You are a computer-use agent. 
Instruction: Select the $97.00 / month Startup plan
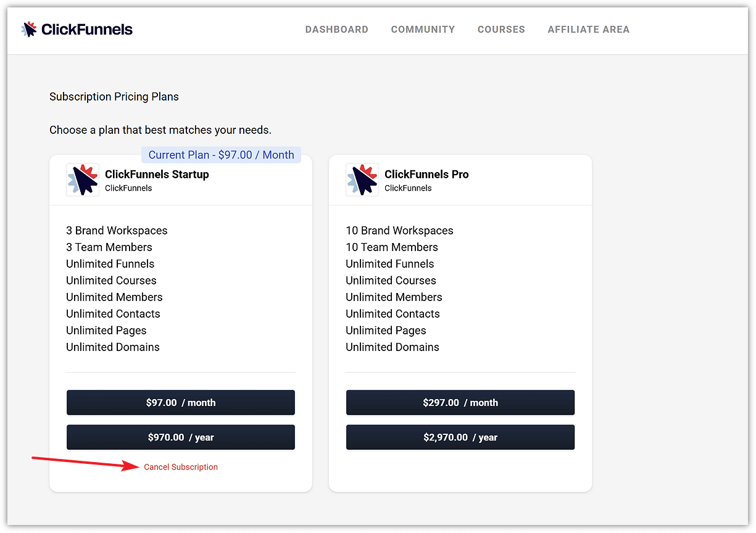click(x=180, y=402)
